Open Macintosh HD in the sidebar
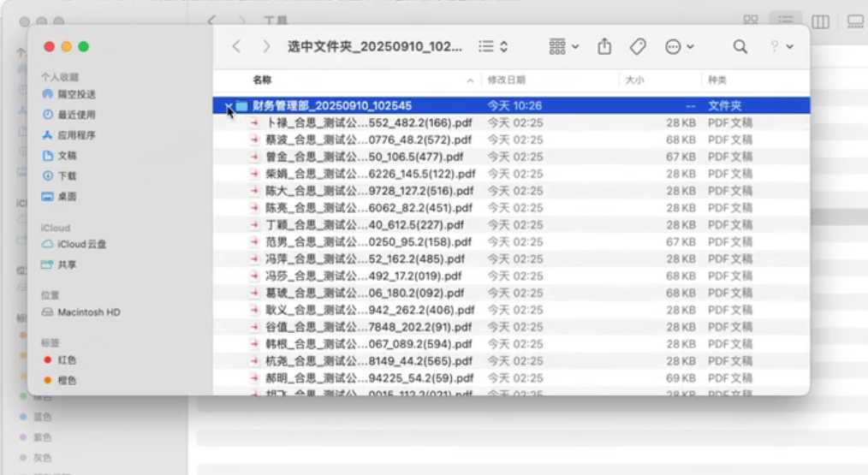This screenshot has width=868, height=475. tap(88, 312)
